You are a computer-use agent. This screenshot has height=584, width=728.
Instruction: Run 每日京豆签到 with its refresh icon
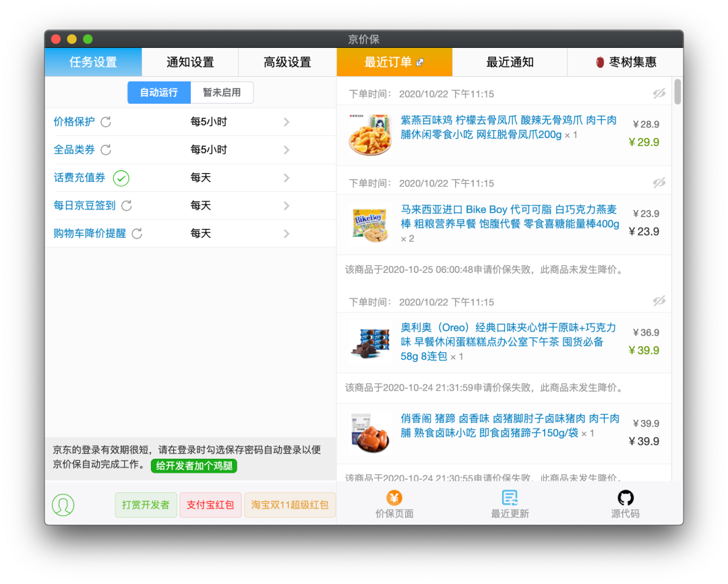126,205
